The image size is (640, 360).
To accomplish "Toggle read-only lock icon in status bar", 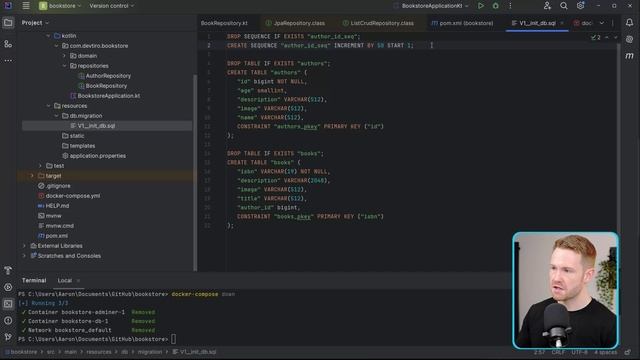I will (x=628, y=352).
